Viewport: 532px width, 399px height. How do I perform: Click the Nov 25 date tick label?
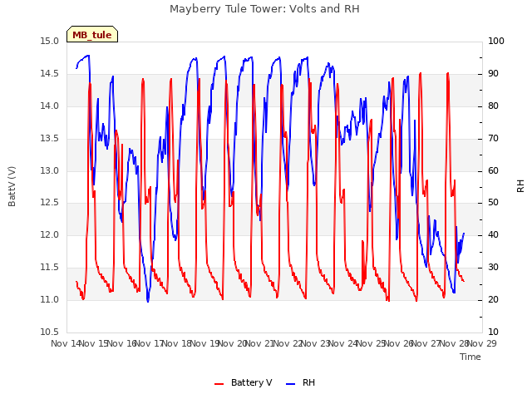point(372,343)
